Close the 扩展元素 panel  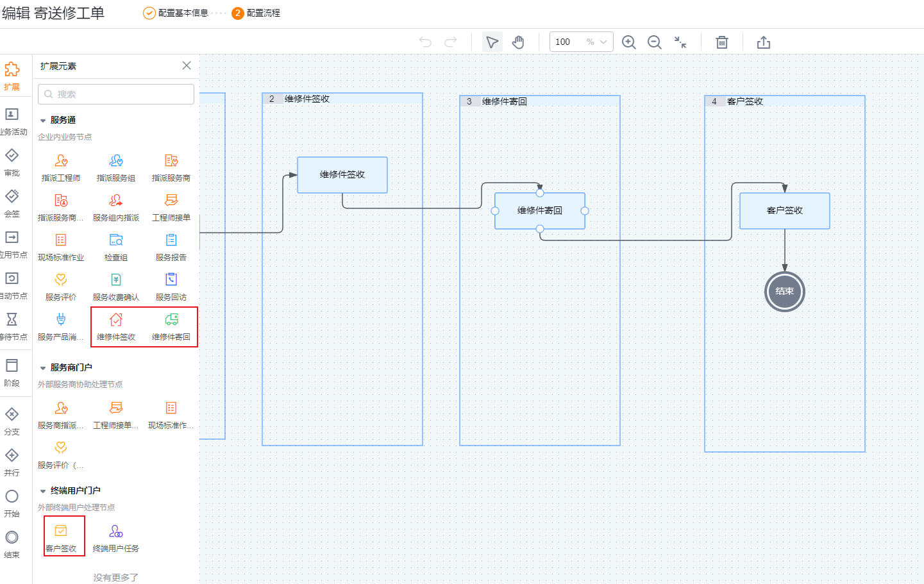coord(187,65)
